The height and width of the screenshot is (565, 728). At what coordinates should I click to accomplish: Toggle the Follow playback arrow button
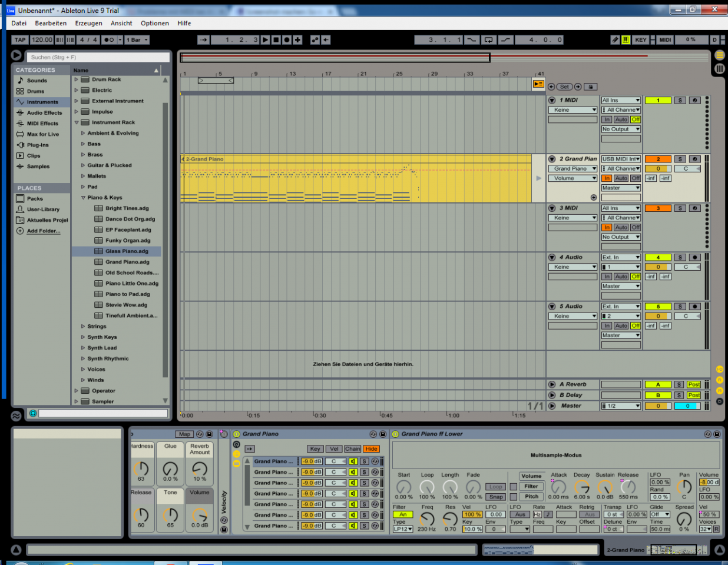(x=203, y=40)
